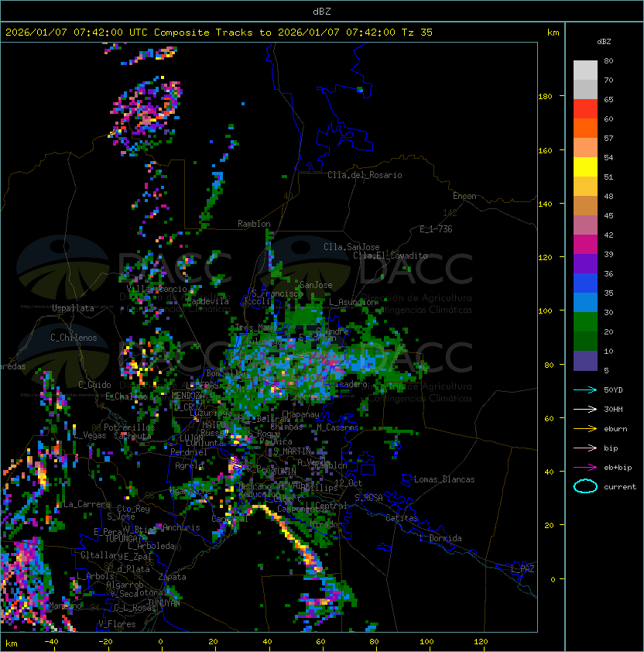Pick the slate 5–10 dBZ legend swatch
Image resolution: width=644 pixels, height=652 pixels.
pos(585,361)
